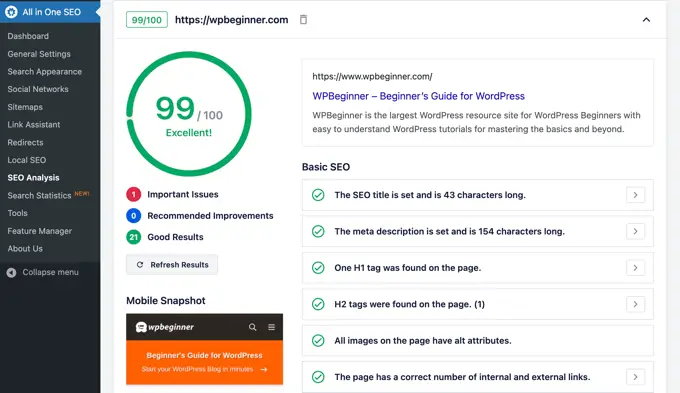680x393 pixels.
Task: Click checkmark icon for SEO title row
Action: (x=318, y=195)
